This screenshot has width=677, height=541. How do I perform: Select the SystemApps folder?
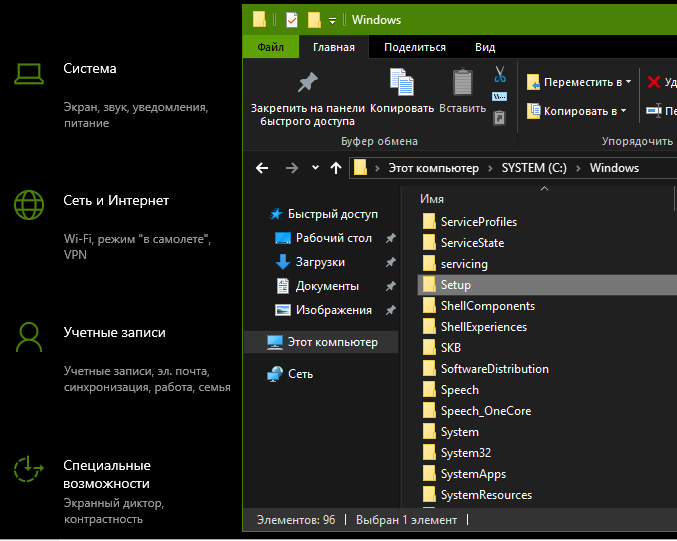(473, 474)
